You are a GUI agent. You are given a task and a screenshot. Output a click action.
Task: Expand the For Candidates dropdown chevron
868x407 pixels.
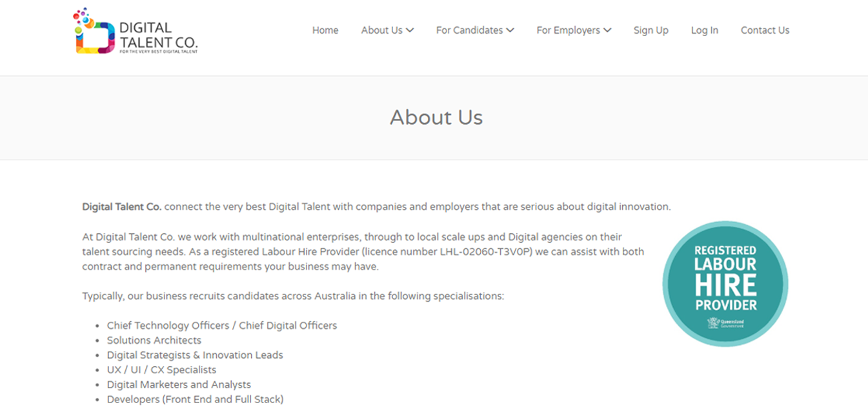(510, 30)
